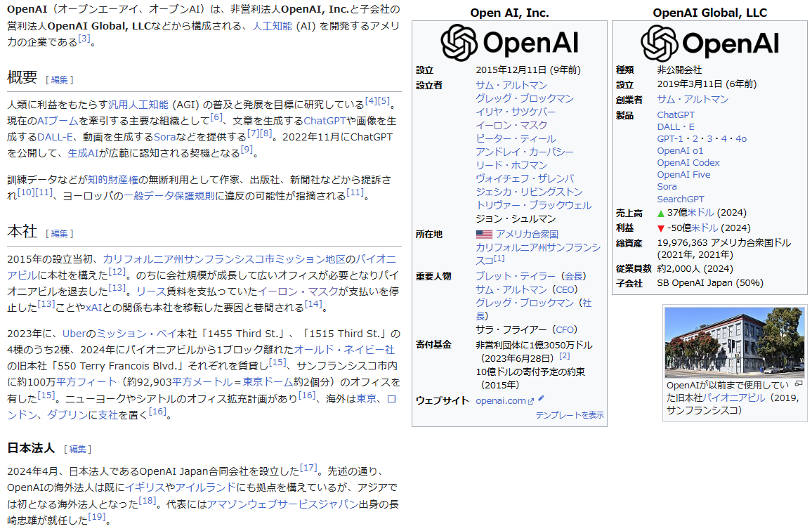Open the ブレット・テイラー link
Viewport: 812px width, 531px height.
pyautogui.click(x=516, y=277)
